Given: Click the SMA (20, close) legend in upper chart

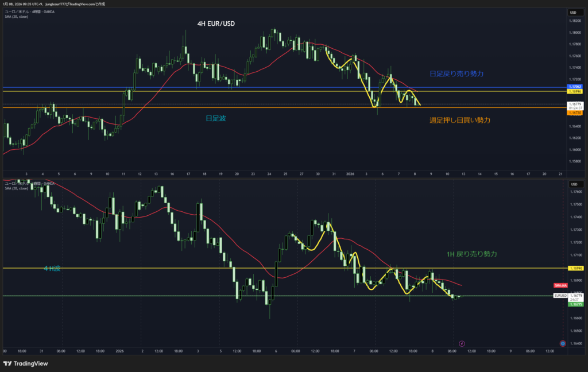Looking at the screenshot, I should (x=16, y=17).
